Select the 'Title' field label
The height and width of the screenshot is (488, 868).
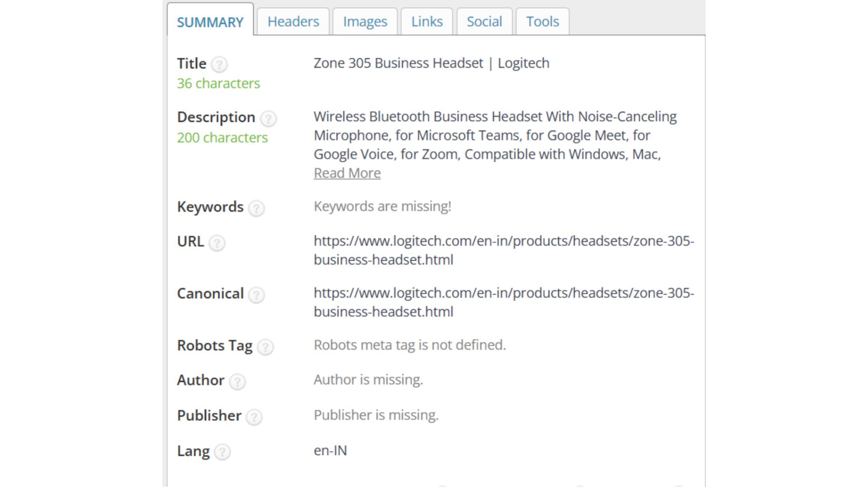tap(192, 63)
